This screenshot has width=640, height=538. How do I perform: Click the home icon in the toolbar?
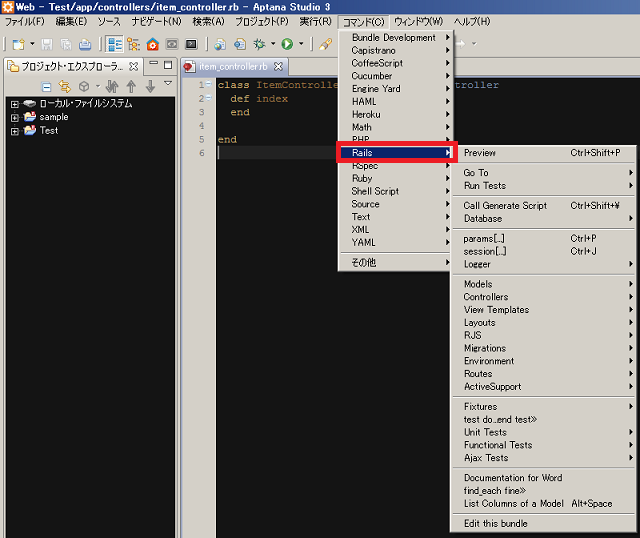point(152,44)
